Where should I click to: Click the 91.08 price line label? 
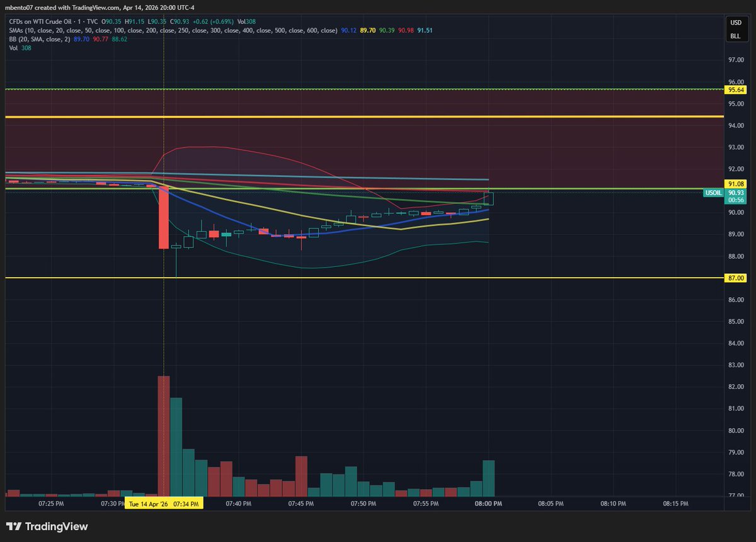point(736,184)
